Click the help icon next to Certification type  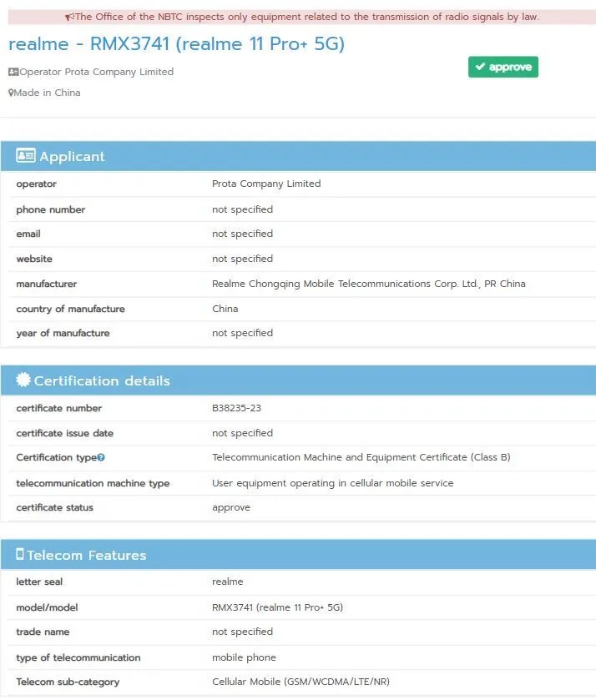pos(101,458)
